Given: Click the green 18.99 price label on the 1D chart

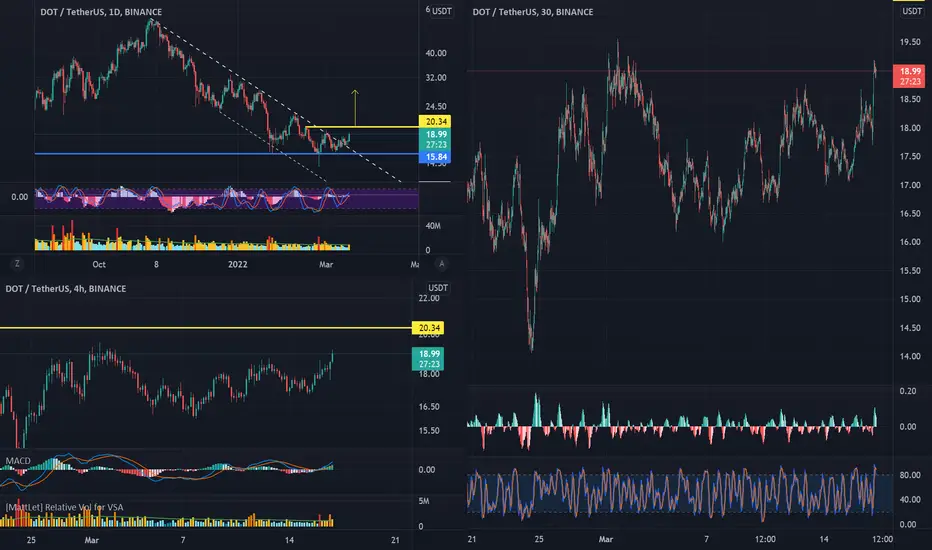Looking at the screenshot, I should 436,139.
